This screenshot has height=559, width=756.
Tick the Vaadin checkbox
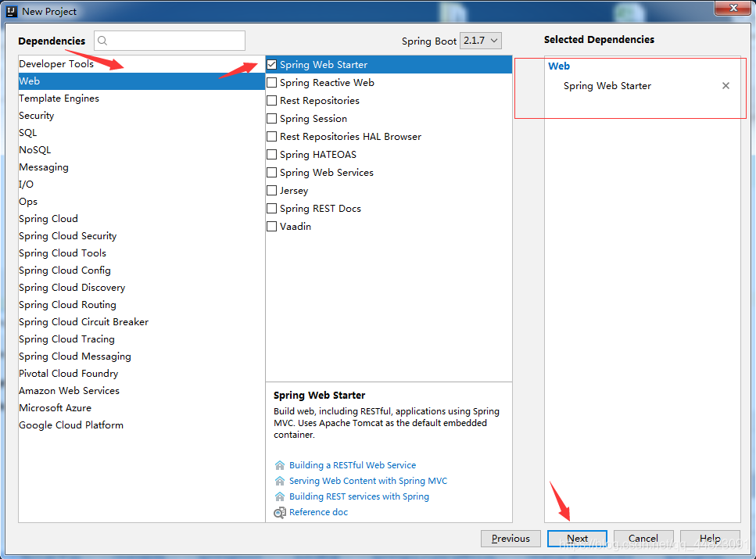(x=272, y=226)
